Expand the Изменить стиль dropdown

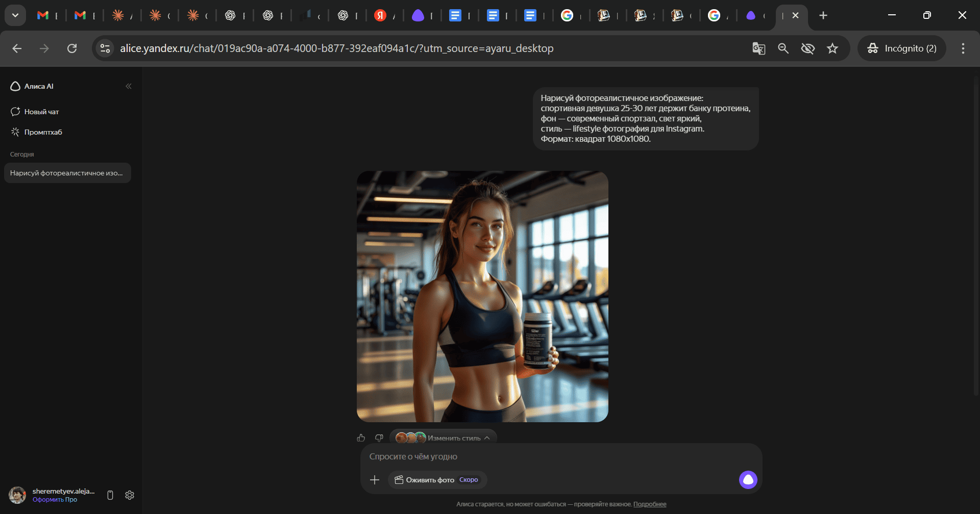point(443,438)
